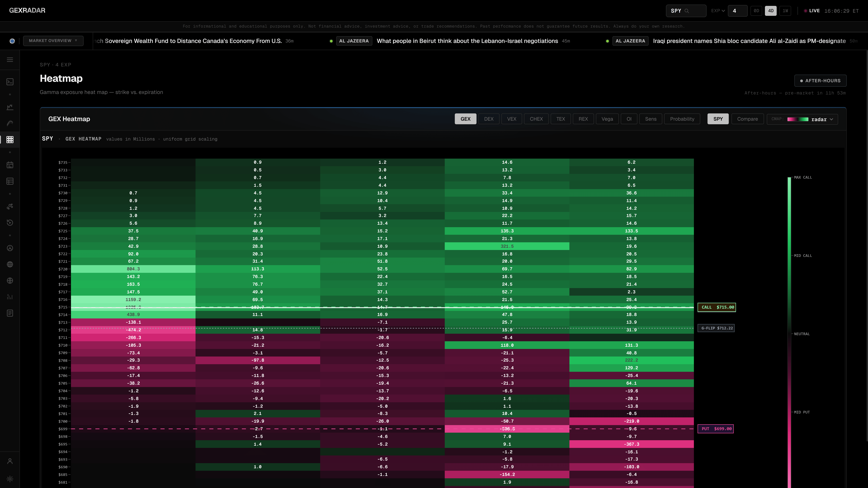The image size is (868, 488).
Task: Open the table layout sidebar icon
Action: point(10,181)
